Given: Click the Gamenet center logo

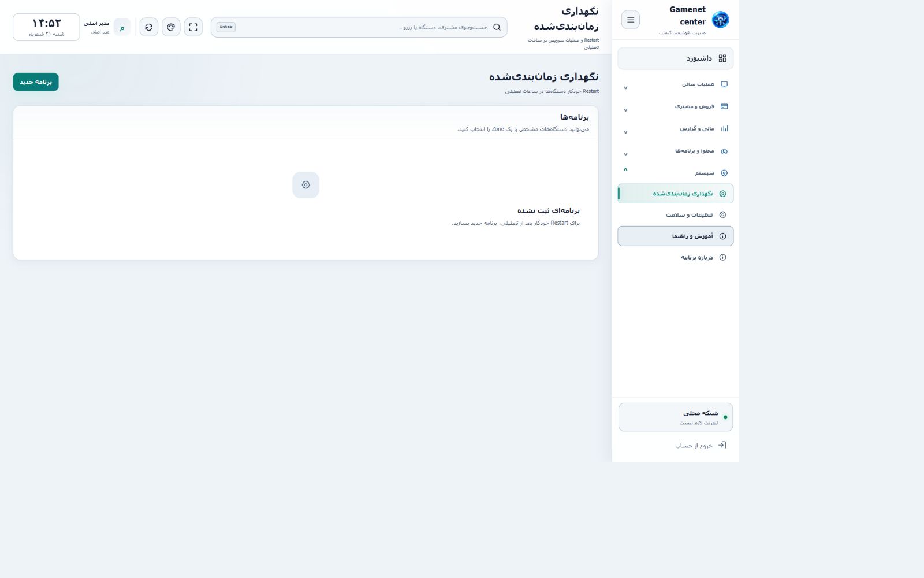Looking at the screenshot, I should (720, 20).
